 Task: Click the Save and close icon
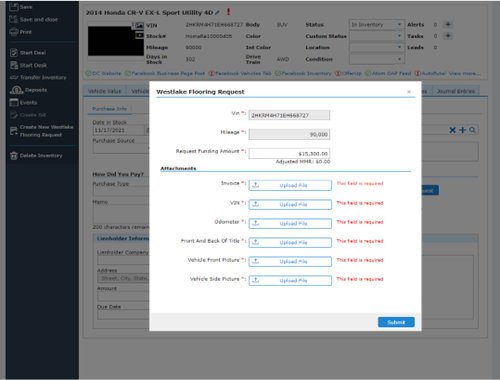click(14, 19)
